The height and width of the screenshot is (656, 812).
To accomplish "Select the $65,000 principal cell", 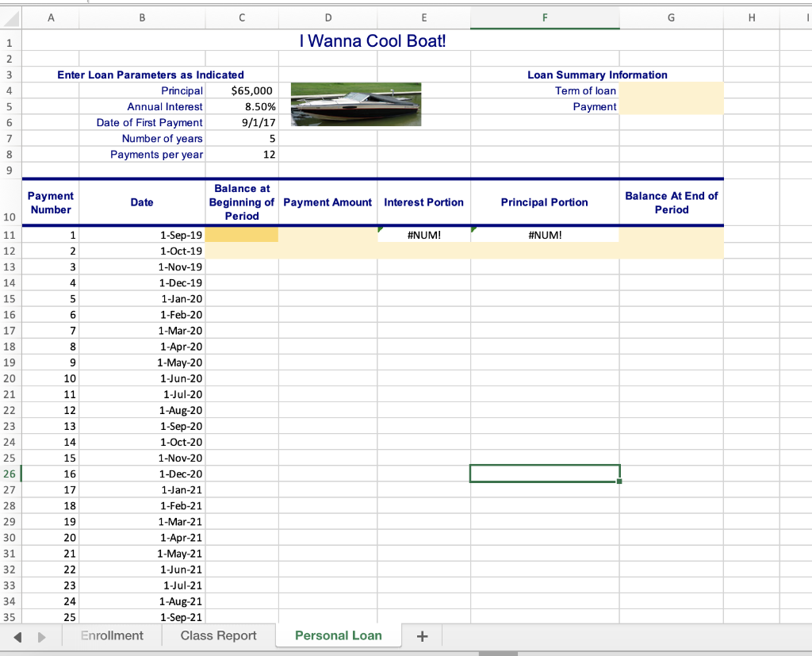I will click(x=242, y=90).
